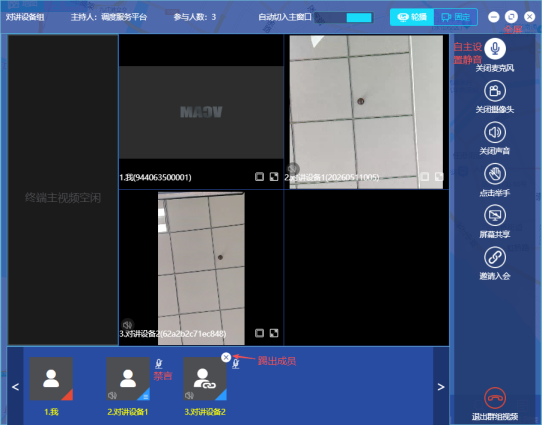Raise hand using 点击举手 icon
Image resolution: width=542 pixels, height=425 pixels.
[495, 174]
